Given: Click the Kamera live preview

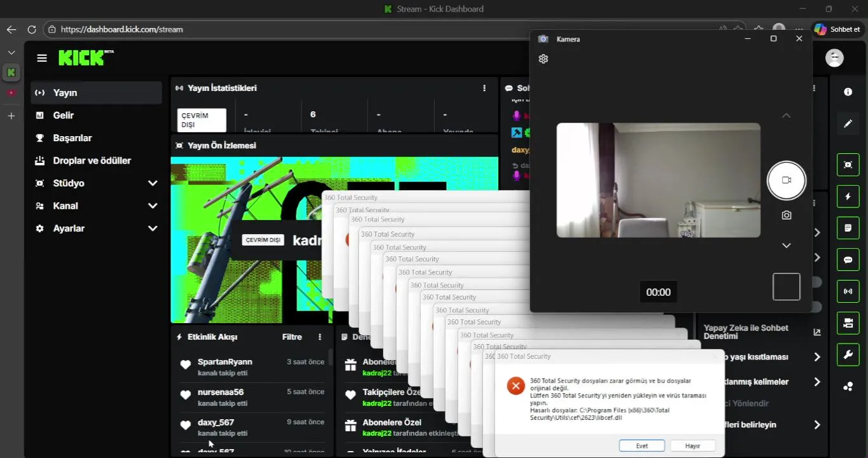Looking at the screenshot, I should [658, 180].
